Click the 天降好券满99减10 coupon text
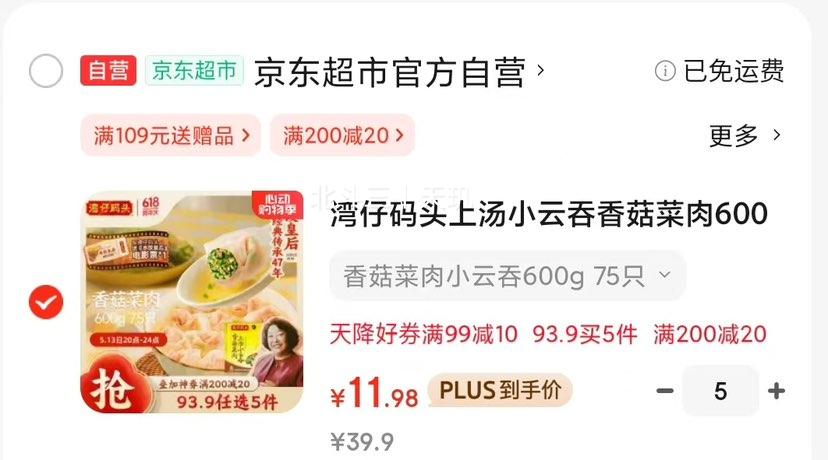 coord(424,334)
